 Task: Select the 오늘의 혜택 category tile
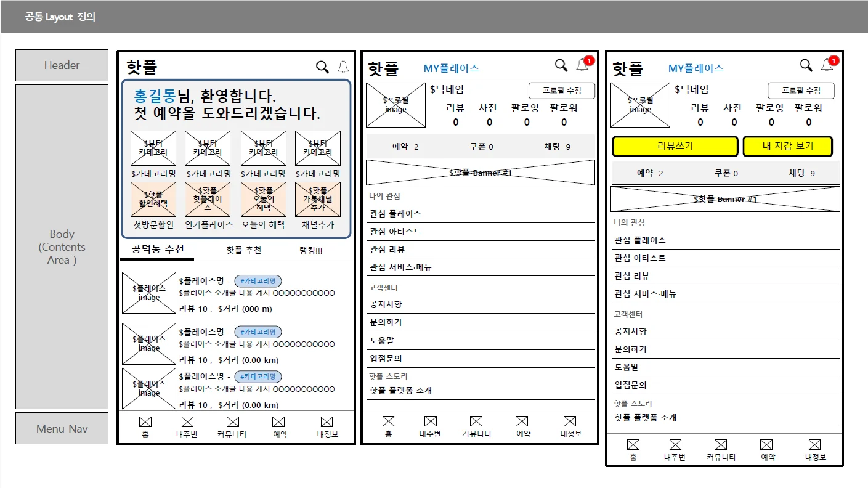pyautogui.click(x=263, y=199)
